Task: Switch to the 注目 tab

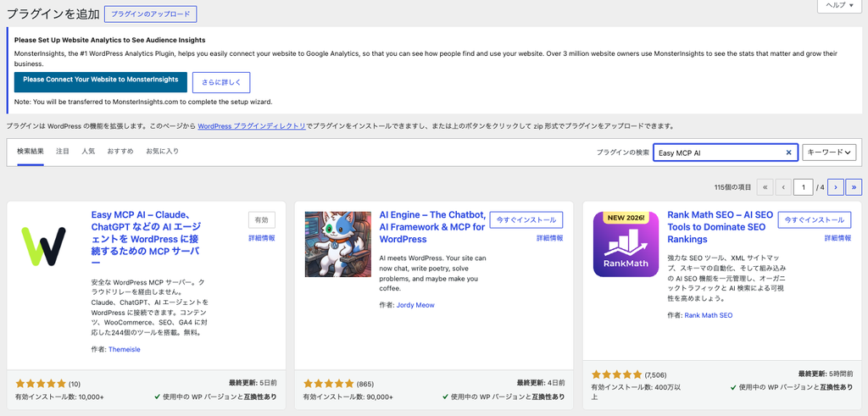Action: 63,151
